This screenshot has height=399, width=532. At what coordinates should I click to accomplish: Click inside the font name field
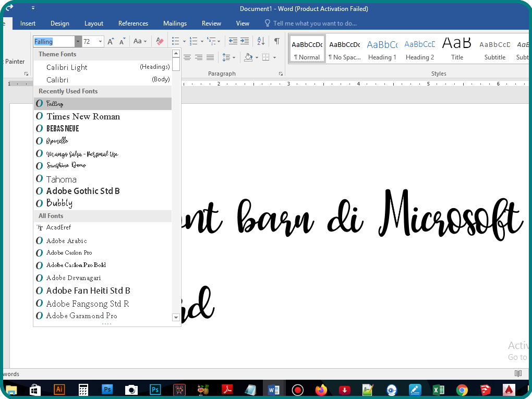[x=54, y=41]
